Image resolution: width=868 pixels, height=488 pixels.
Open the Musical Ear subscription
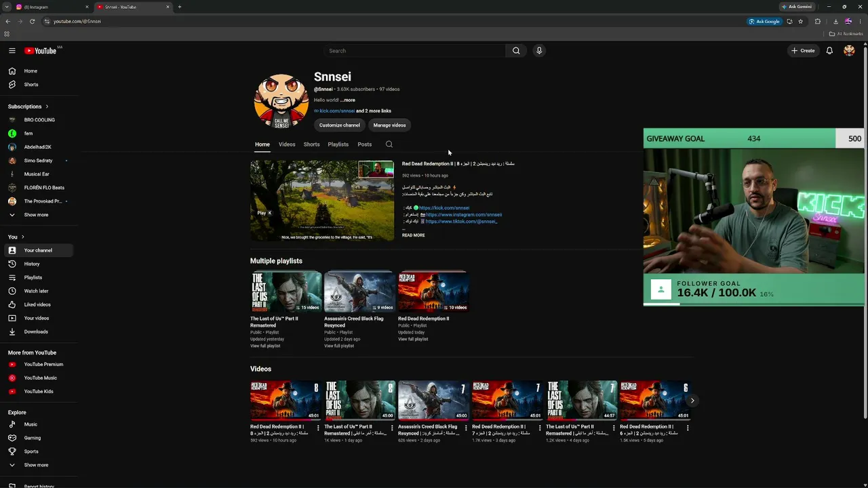click(38, 174)
